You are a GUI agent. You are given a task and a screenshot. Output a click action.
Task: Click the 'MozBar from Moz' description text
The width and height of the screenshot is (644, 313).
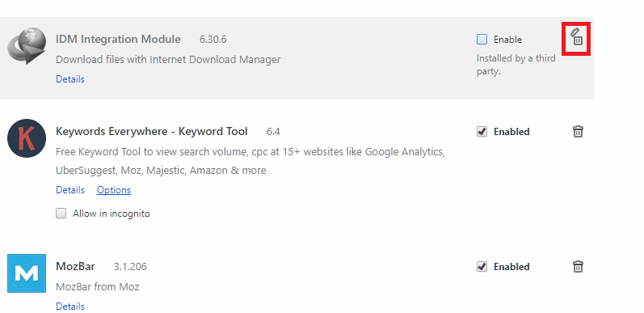click(97, 286)
